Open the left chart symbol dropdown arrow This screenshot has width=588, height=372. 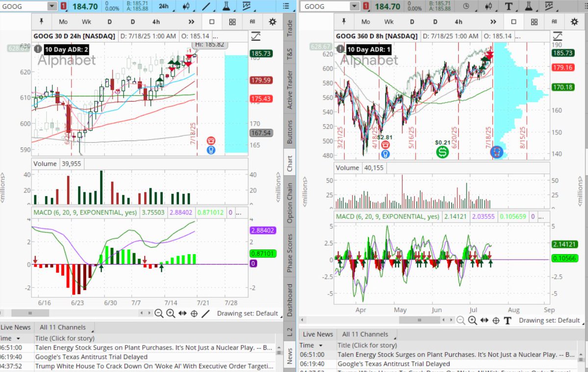tap(52, 6)
